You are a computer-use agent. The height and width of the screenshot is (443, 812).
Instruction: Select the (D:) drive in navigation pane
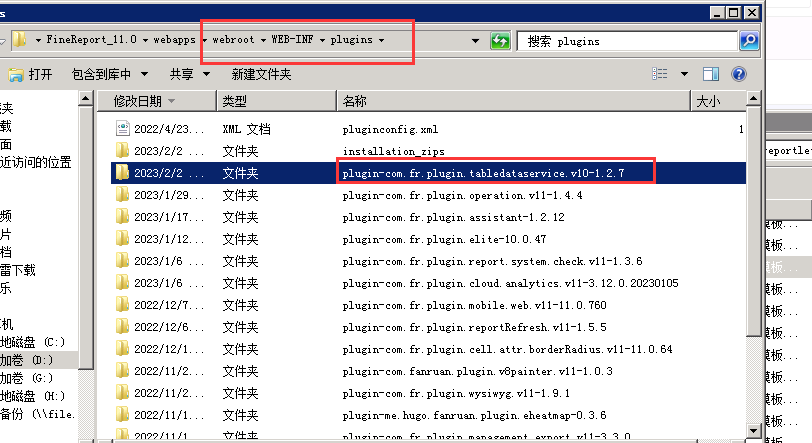(39, 360)
